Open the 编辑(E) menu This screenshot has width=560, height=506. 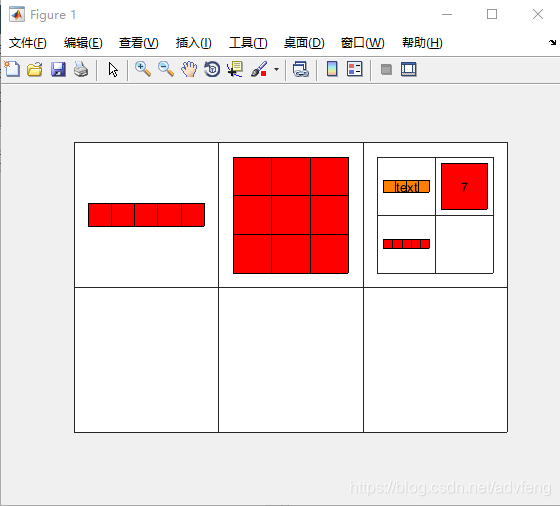(x=83, y=43)
